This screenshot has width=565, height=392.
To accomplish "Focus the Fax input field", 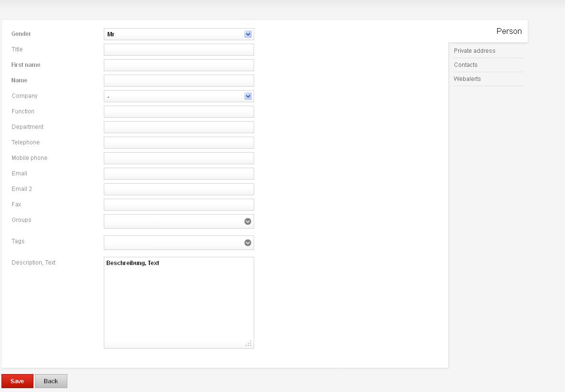I will click(178, 204).
